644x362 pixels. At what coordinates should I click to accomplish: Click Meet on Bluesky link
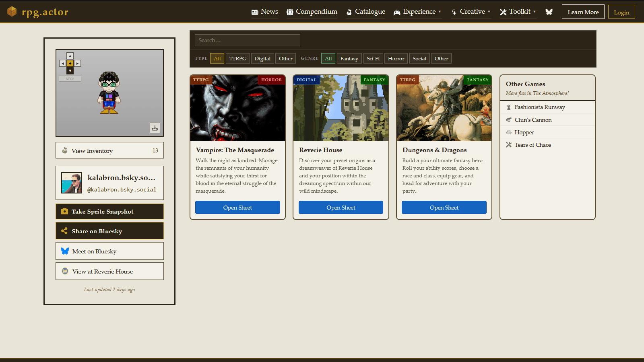109,251
